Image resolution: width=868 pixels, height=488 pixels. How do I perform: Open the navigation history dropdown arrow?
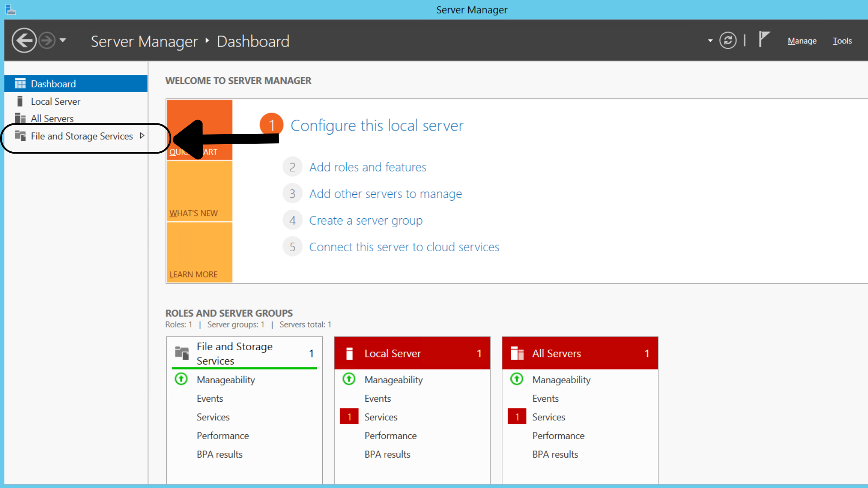click(63, 41)
